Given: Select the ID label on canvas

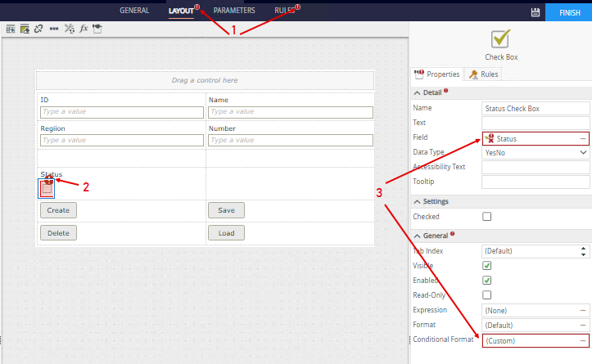Looking at the screenshot, I should (44, 100).
